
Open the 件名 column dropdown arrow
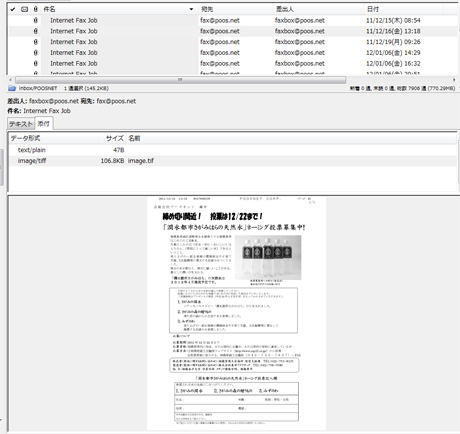click(191, 9)
